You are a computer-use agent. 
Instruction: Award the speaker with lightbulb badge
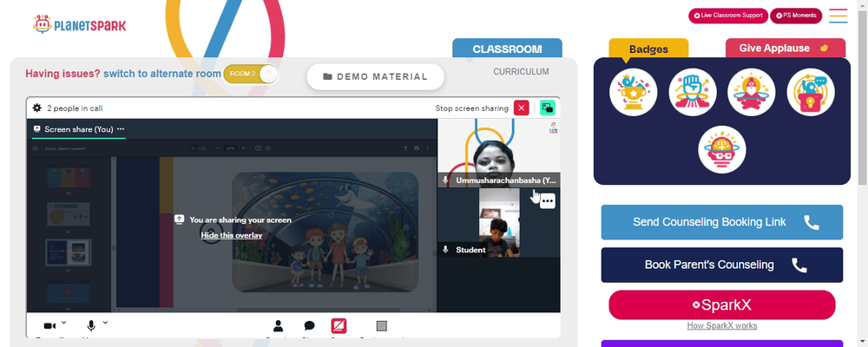click(x=811, y=92)
